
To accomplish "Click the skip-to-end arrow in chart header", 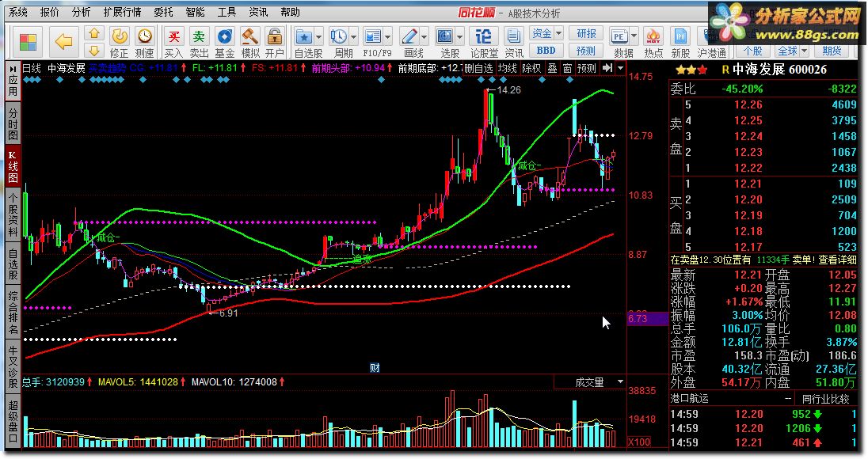I will 607,67.
